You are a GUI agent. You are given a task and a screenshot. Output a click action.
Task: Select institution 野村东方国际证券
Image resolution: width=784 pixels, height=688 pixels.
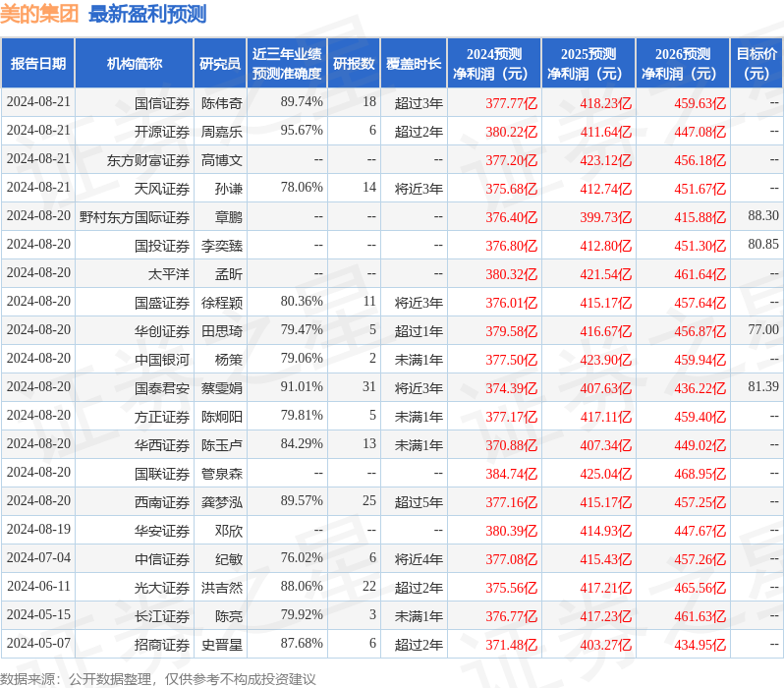(135, 217)
